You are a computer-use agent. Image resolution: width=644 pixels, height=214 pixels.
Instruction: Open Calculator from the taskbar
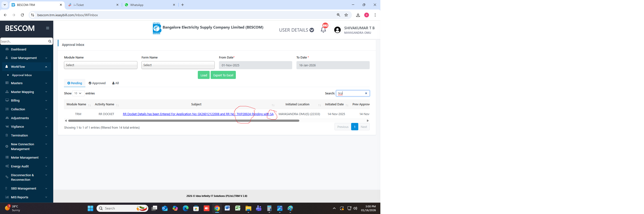tap(269, 208)
